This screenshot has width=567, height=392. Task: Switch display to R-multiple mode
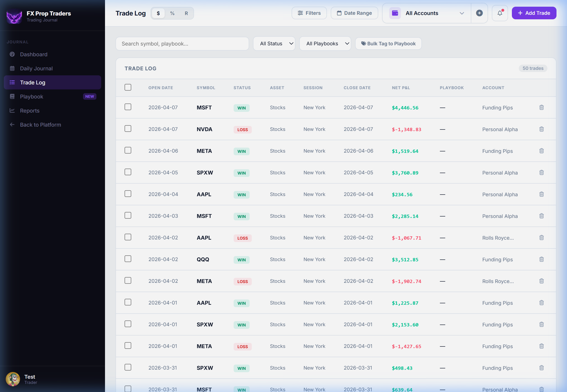pos(186,13)
